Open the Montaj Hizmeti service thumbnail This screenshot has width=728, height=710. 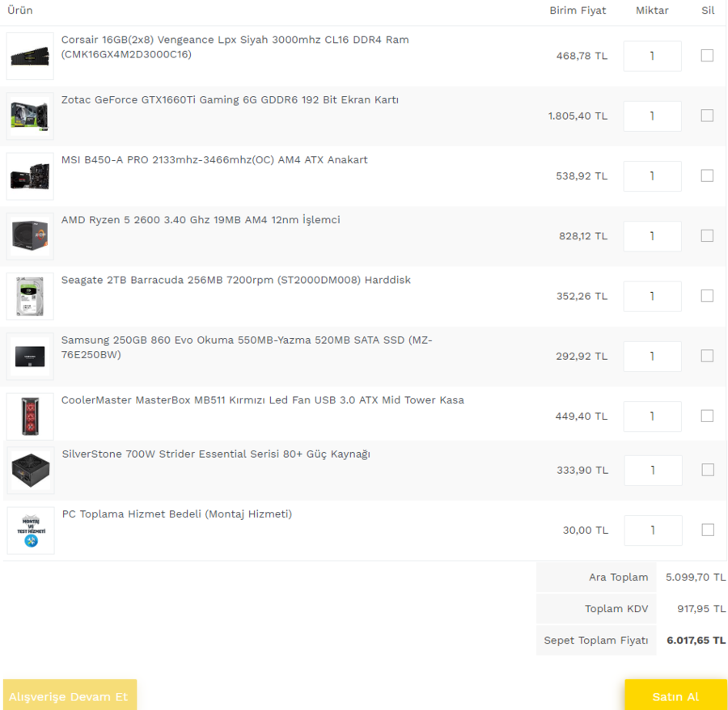click(x=31, y=530)
